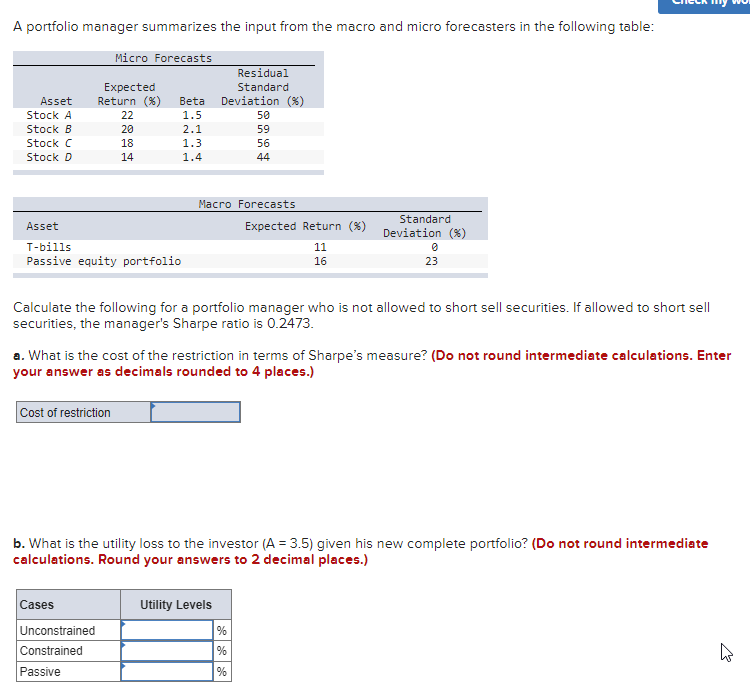This screenshot has height=692, width=750.
Task: Click the Beta column header
Action: [192, 101]
